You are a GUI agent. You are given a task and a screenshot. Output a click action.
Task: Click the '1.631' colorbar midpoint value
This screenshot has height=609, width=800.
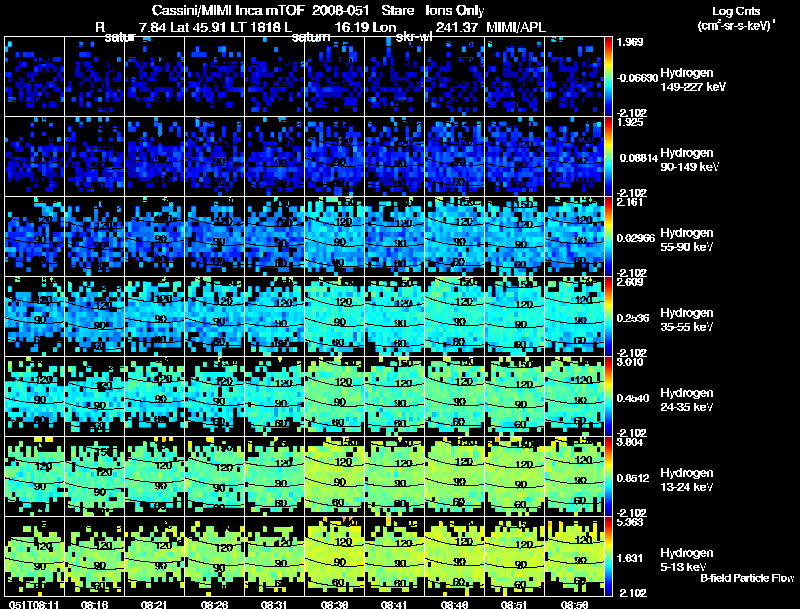pos(630,558)
